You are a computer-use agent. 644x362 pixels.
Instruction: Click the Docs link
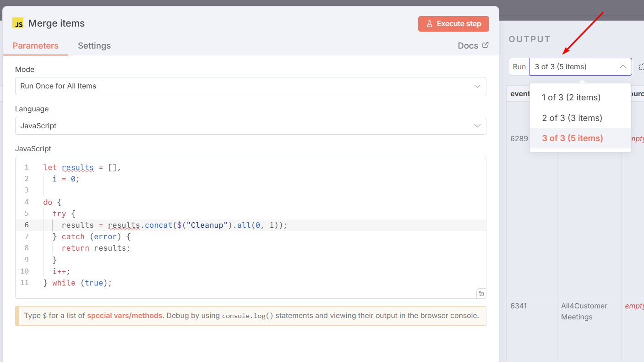[x=468, y=46]
